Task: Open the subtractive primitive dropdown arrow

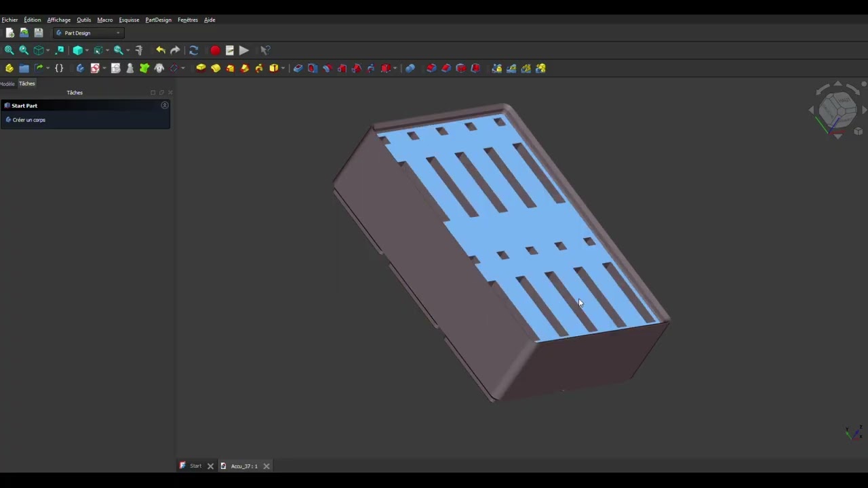Action: [x=395, y=68]
